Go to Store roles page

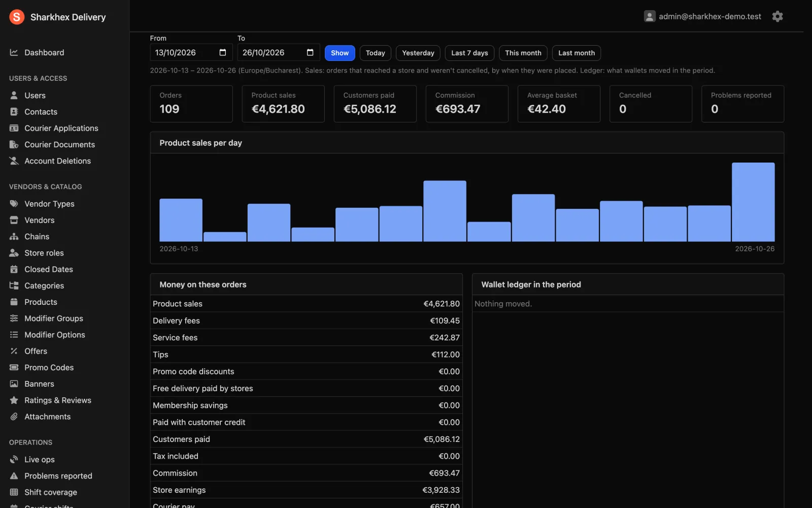(44, 253)
